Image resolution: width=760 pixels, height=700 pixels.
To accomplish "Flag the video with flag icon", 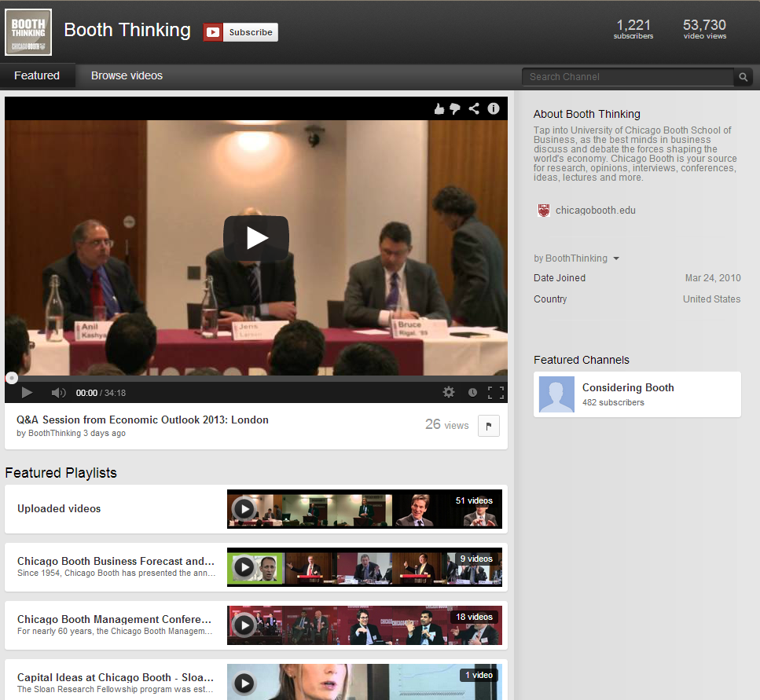I will click(488, 426).
